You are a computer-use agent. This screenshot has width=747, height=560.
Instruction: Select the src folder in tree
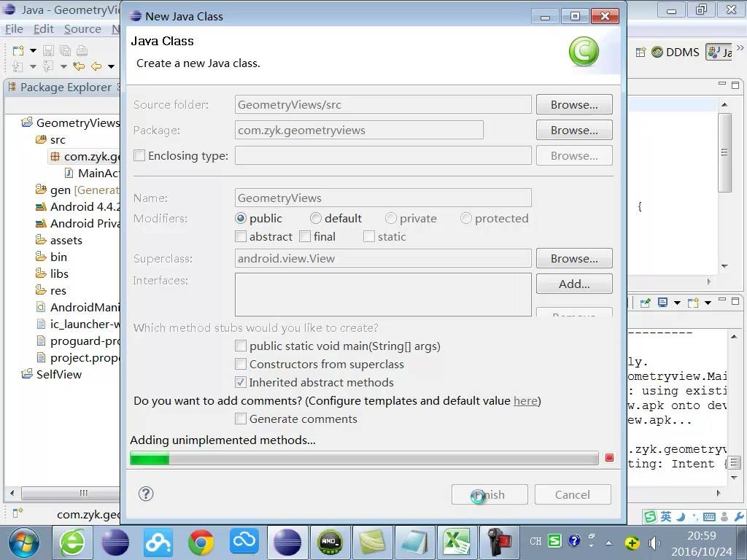(x=50, y=139)
